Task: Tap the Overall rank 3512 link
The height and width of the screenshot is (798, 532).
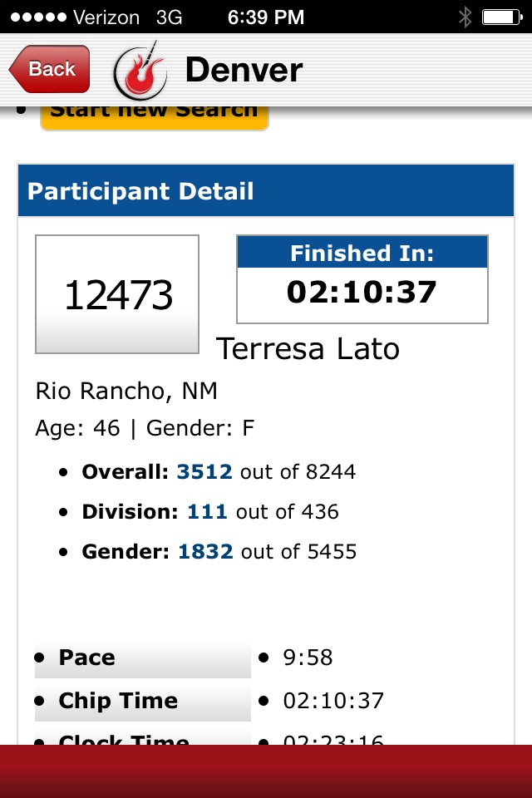Action: 204,472
